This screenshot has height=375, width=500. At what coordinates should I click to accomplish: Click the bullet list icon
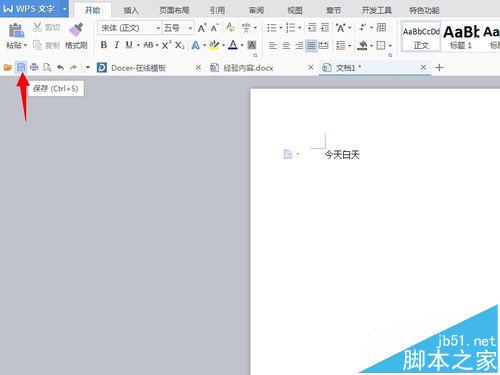[x=272, y=28]
